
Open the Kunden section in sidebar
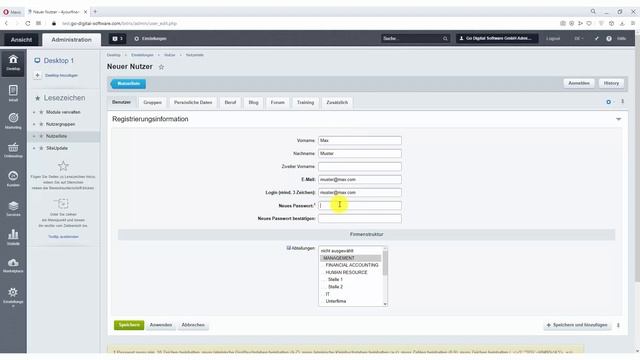[13, 179]
